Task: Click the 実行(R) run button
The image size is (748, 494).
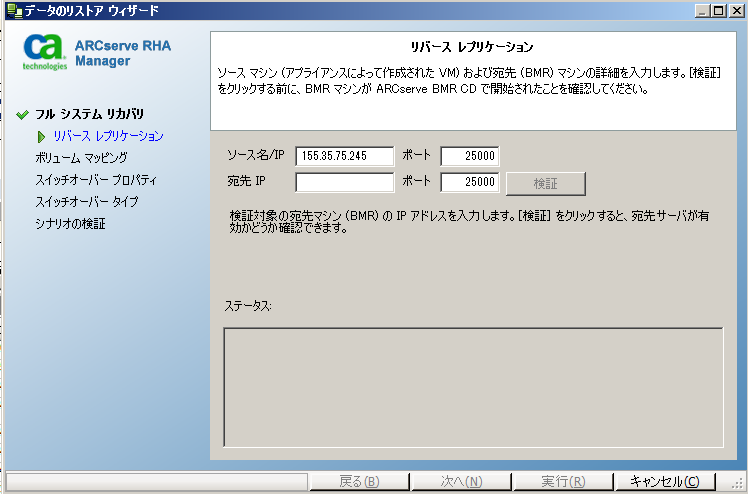Action: coord(563,482)
